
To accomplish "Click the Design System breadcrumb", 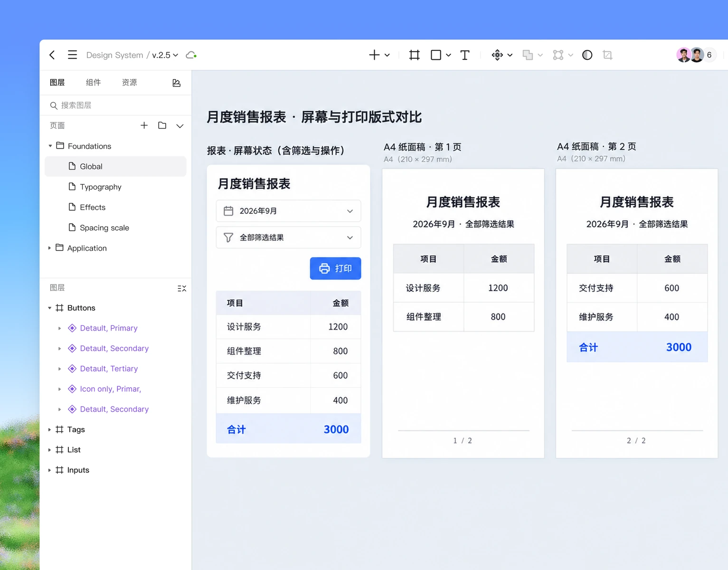I will [x=114, y=55].
